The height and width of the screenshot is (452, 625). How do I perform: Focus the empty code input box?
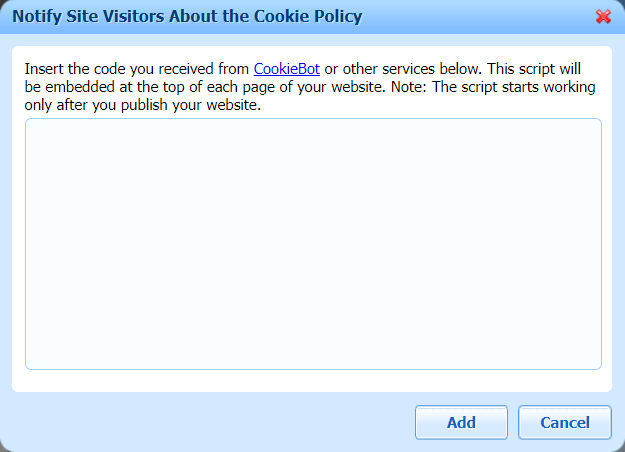click(313, 244)
